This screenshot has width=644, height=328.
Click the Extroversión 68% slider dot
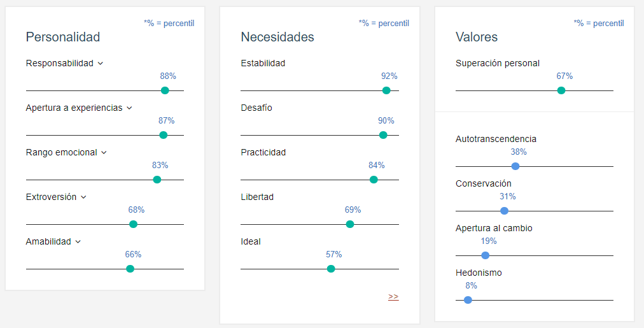133,224
